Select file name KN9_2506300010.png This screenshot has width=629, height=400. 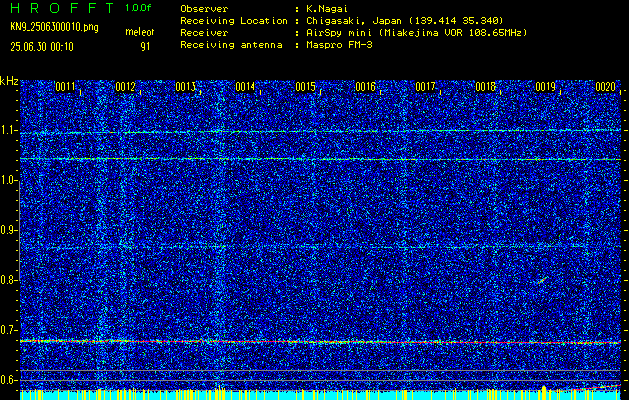(54, 27)
